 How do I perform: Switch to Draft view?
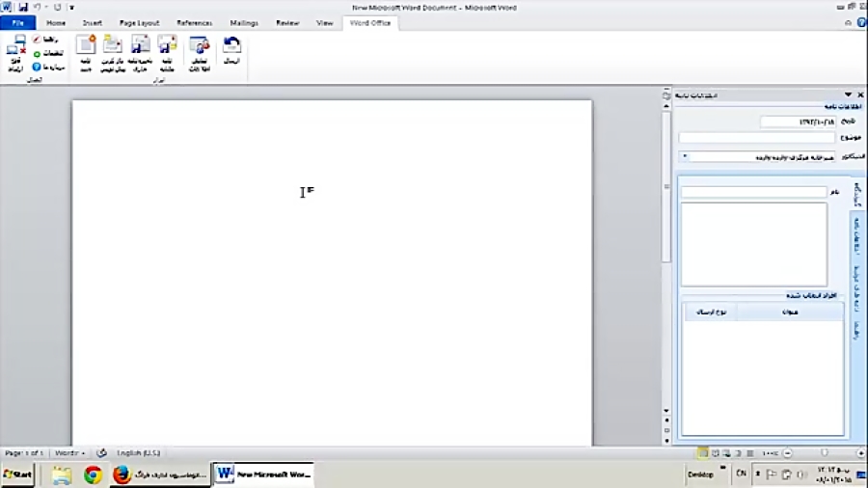[x=750, y=453]
